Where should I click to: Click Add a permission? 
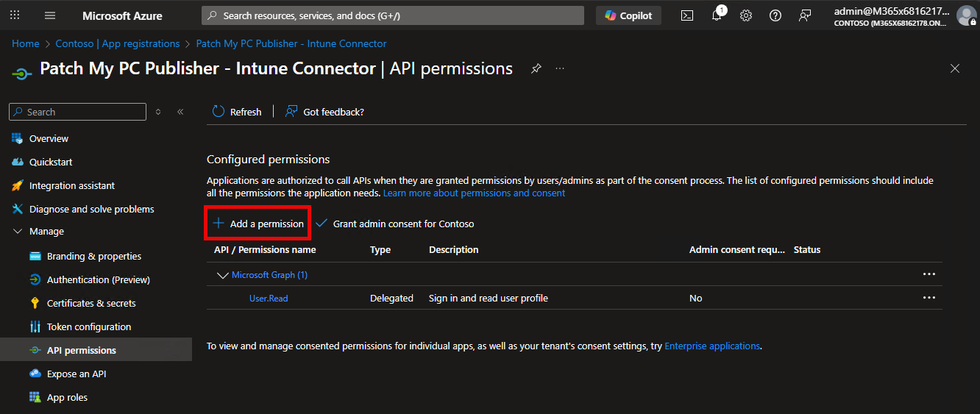(x=258, y=224)
